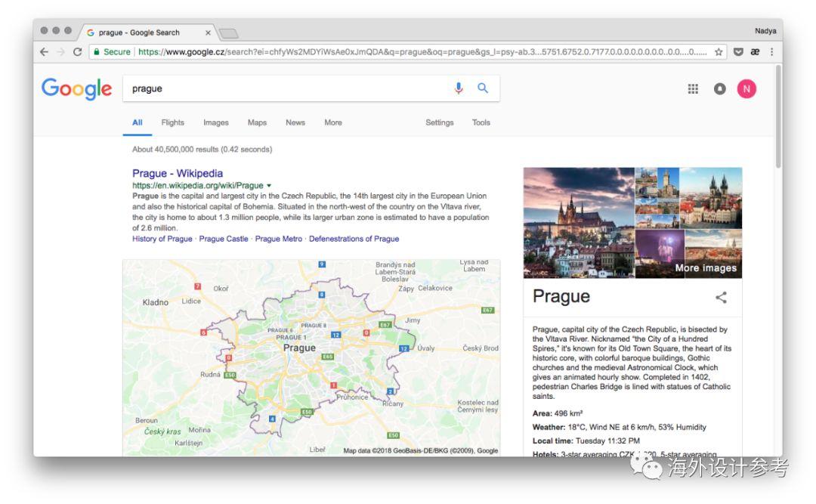The height and width of the screenshot is (504, 816).
Task: Click the page vertical scrollbar
Action: tap(778, 117)
